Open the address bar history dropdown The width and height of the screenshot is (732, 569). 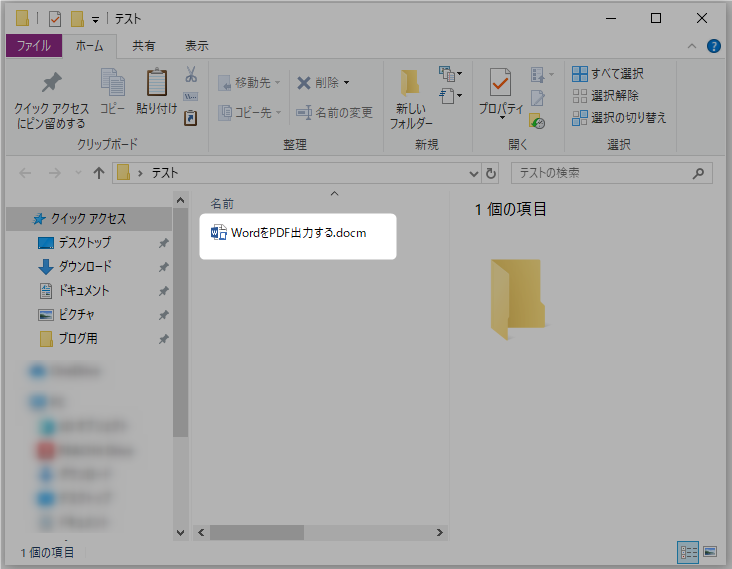[474, 173]
